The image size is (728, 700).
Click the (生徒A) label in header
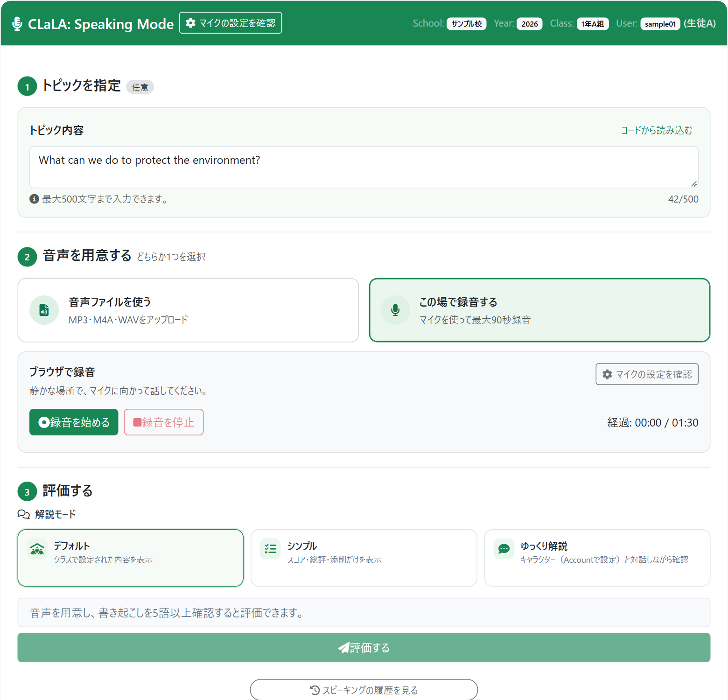(x=700, y=23)
